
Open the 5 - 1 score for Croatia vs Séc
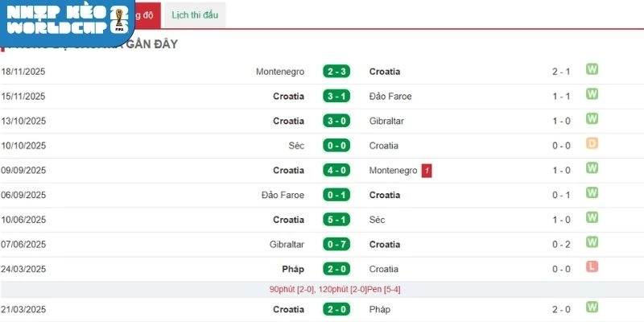(x=336, y=220)
